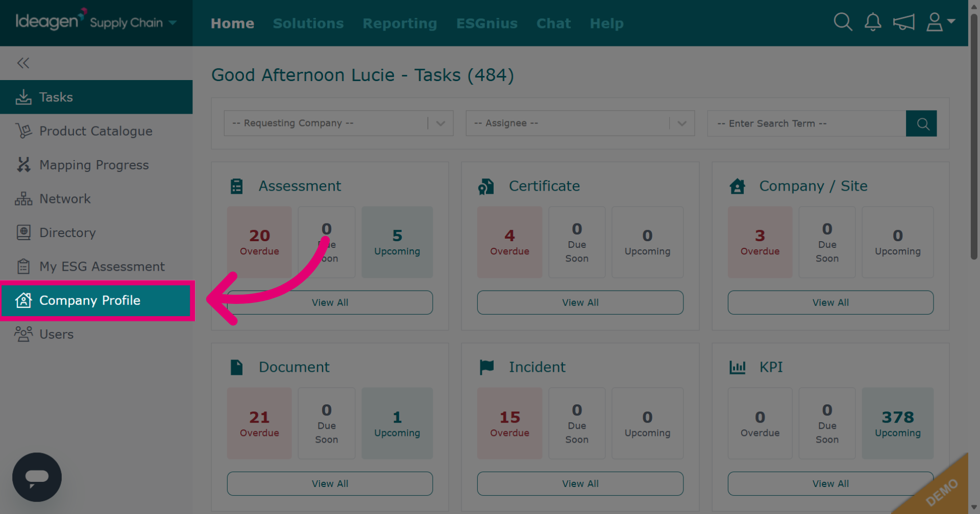Viewport: 980px width, 514px height.
Task: Go to the Home menu
Action: point(232,23)
